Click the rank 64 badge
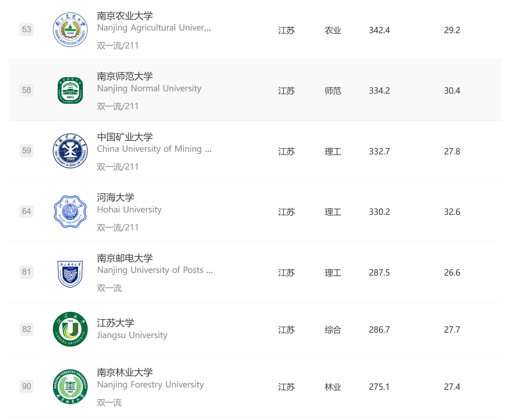The image size is (509, 420). [x=27, y=211]
